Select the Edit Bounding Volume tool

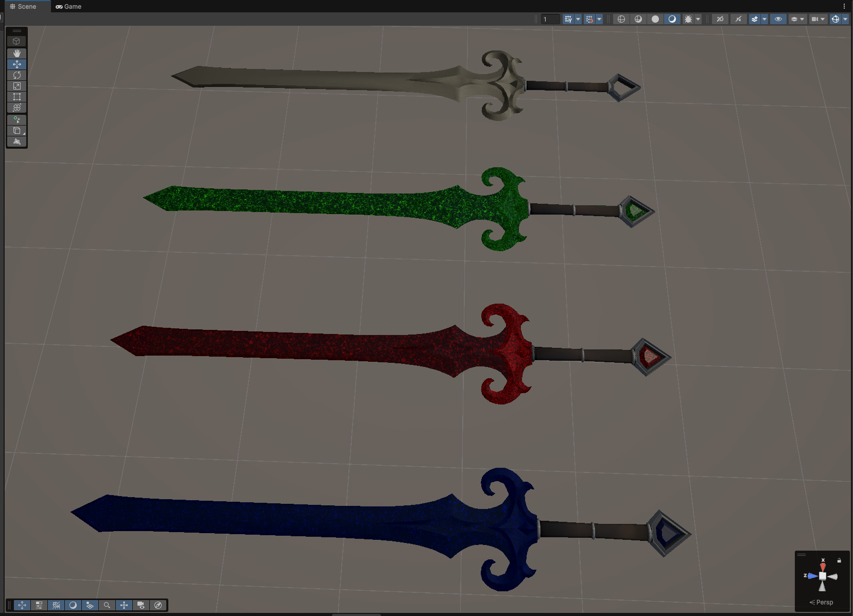(16, 141)
